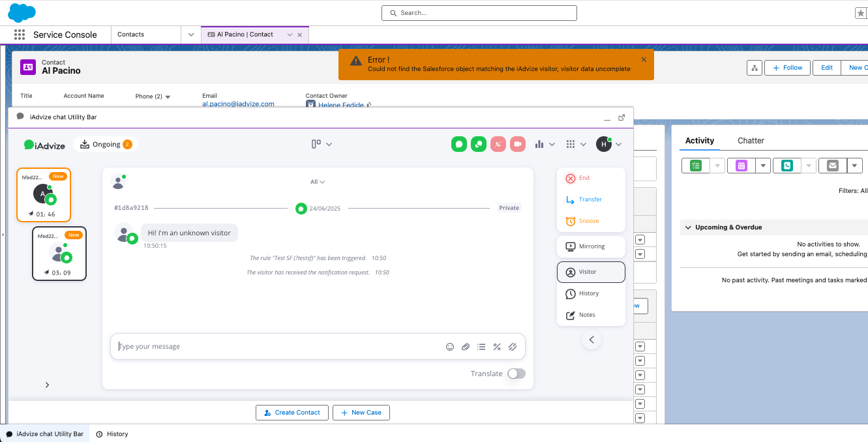Click the percent offer icon
The height and width of the screenshot is (442, 868).
tap(497, 347)
